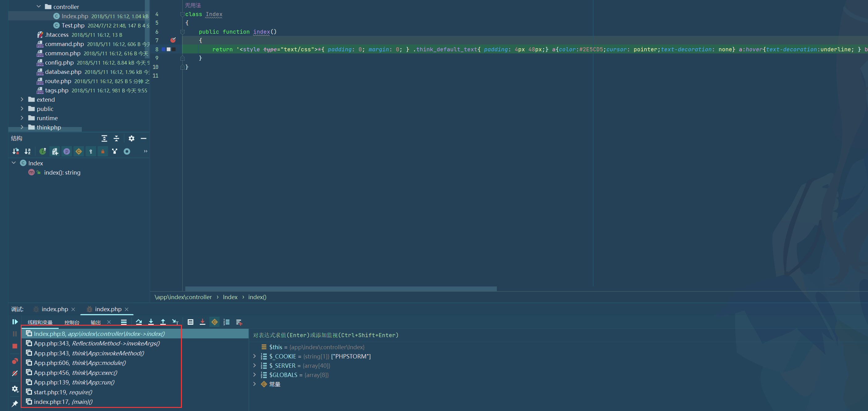Screen dimensions: 868x411
Task: Click the Step Into down-arrow icon
Action: [x=151, y=322]
